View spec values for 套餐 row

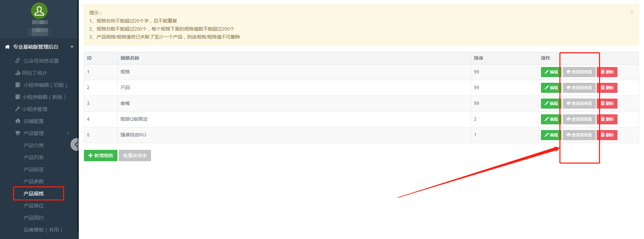(579, 104)
